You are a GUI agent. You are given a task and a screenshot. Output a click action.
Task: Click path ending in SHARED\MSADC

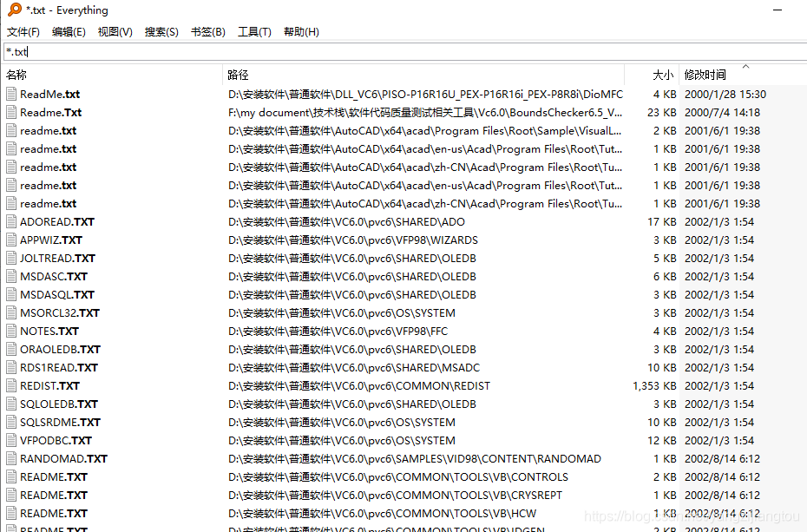[x=354, y=367]
